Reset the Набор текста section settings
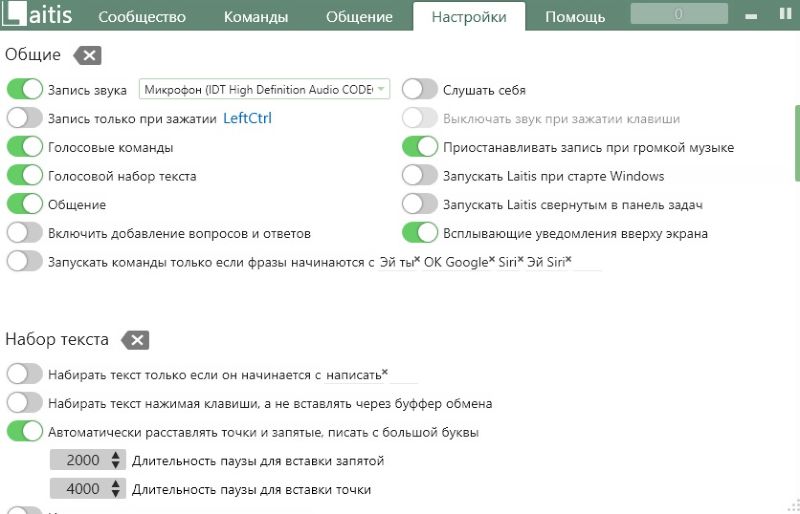 coord(135,340)
